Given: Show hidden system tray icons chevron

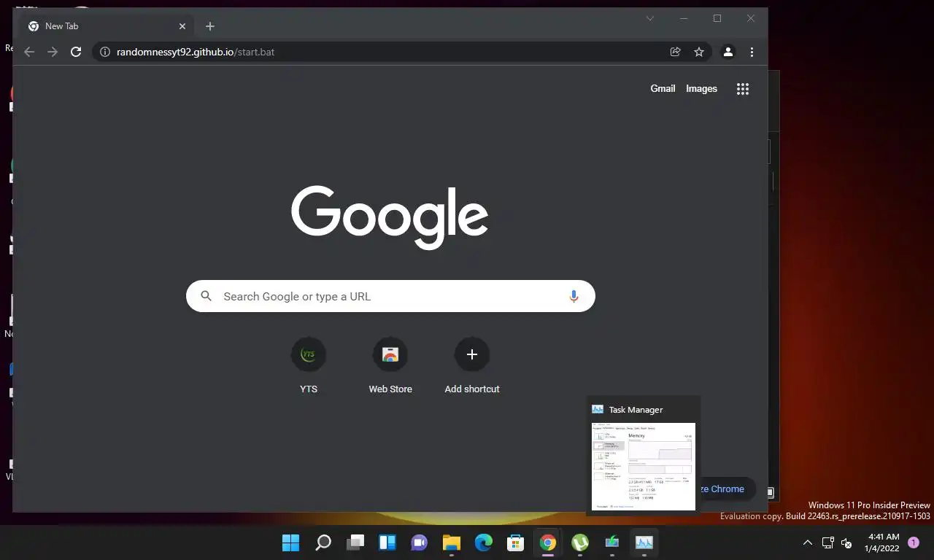Looking at the screenshot, I should [808, 542].
